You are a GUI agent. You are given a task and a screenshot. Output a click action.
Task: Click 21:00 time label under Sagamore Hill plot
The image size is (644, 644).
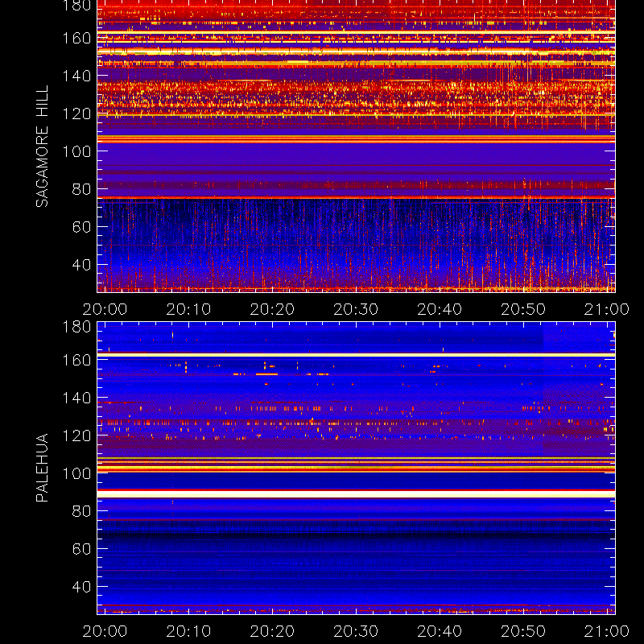[607, 309]
